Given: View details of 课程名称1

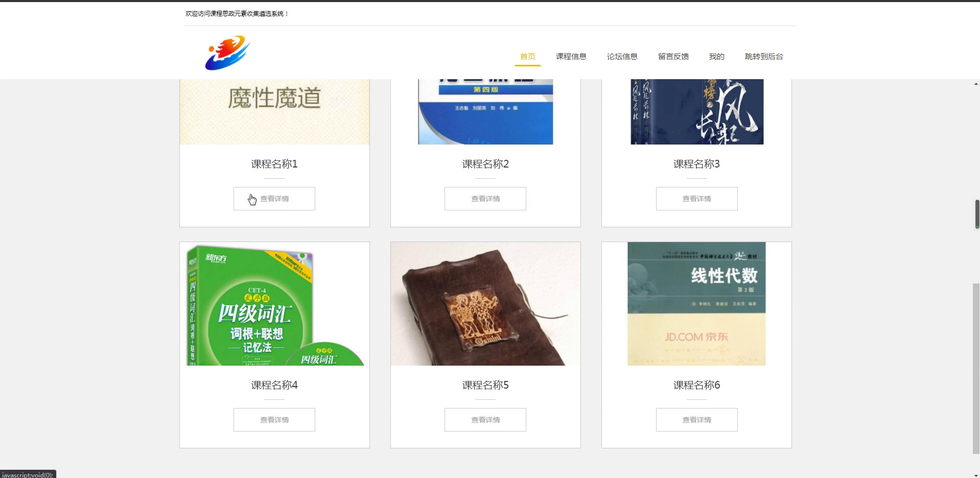Looking at the screenshot, I should pyautogui.click(x=274, y=199).
